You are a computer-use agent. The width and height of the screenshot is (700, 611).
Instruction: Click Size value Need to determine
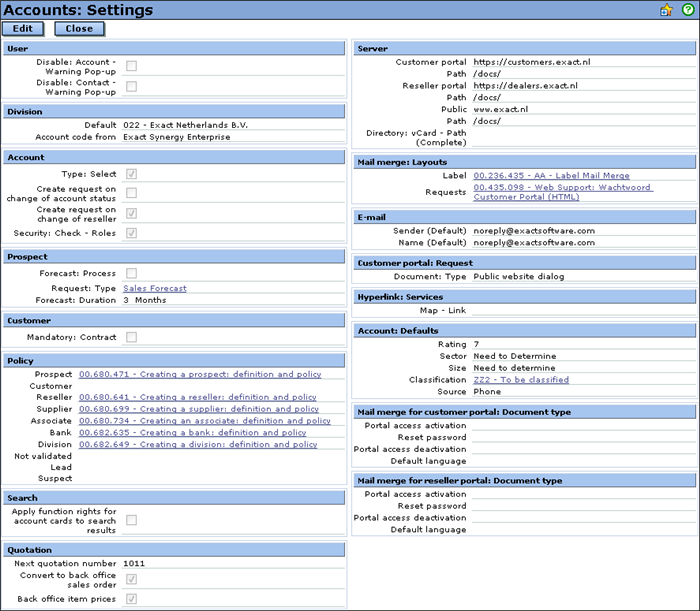514,368
